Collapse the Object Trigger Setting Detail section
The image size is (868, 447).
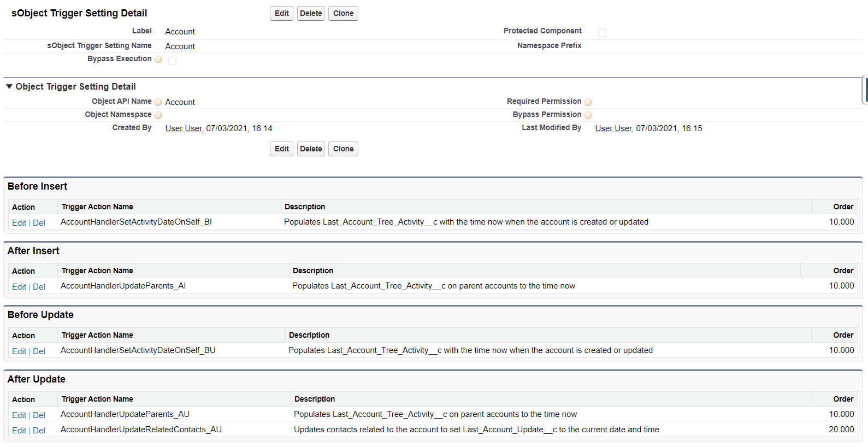pyautogui.click(x=9, y=86)
